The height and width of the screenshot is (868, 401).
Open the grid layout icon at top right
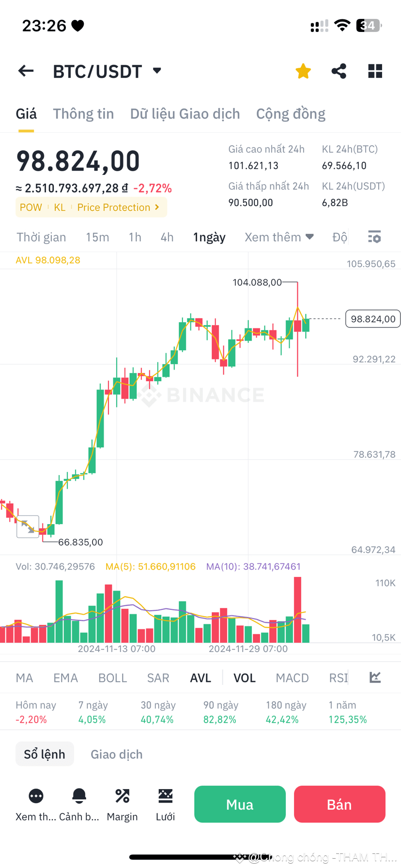coord(375,71)
